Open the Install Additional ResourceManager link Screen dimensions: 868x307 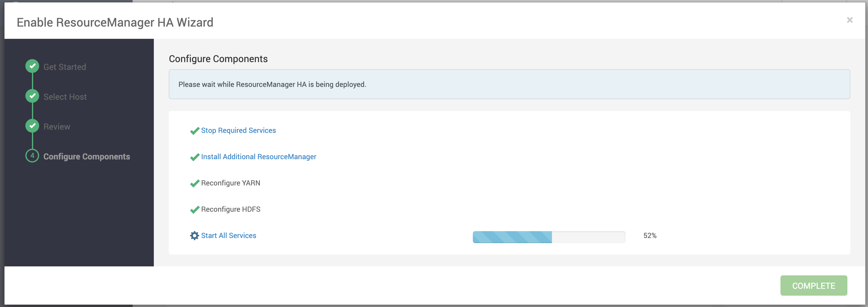[258, 157]
